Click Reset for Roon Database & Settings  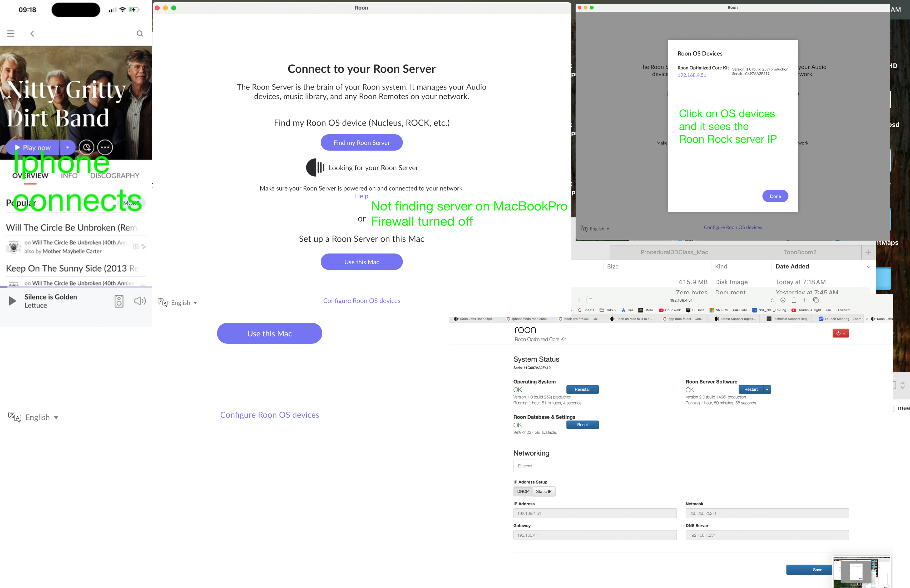tap(582, 425)
